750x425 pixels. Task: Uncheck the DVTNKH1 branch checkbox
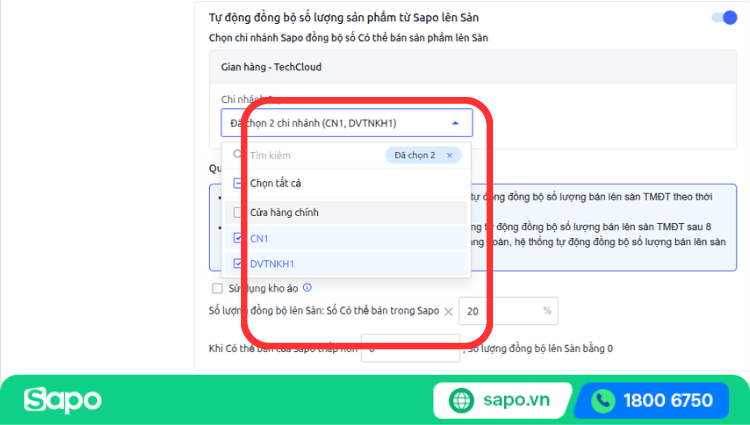tap(238, 263)
